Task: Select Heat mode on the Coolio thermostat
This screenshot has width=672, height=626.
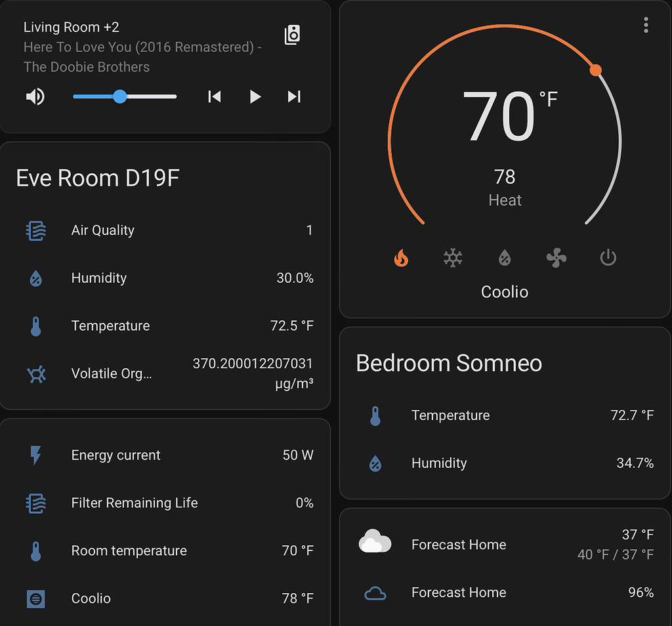Action: coord(401,257)
